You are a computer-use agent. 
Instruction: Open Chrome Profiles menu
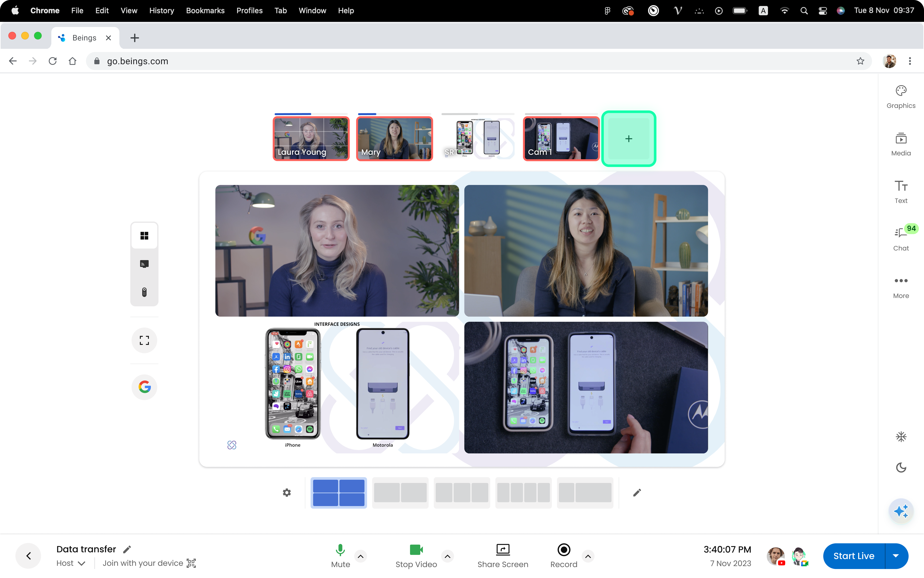pos(249,11)
